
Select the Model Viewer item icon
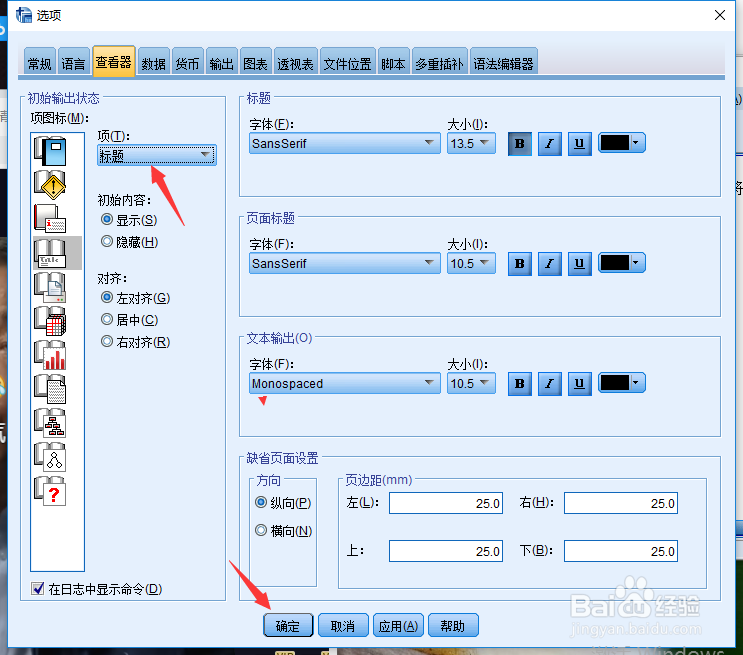pyautogui.click(x=50, y=457)
